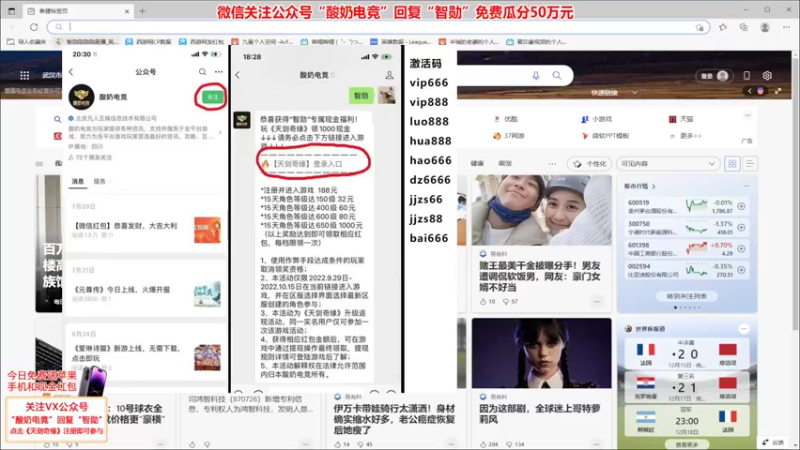Open page settings gear icon

(767, 76)
